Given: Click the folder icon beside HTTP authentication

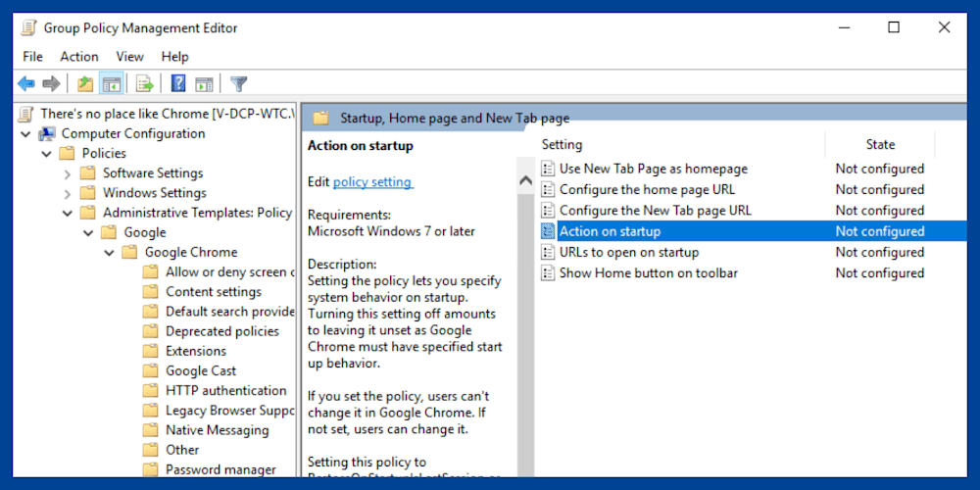Looking at the screenshot, I should point(150,391).
